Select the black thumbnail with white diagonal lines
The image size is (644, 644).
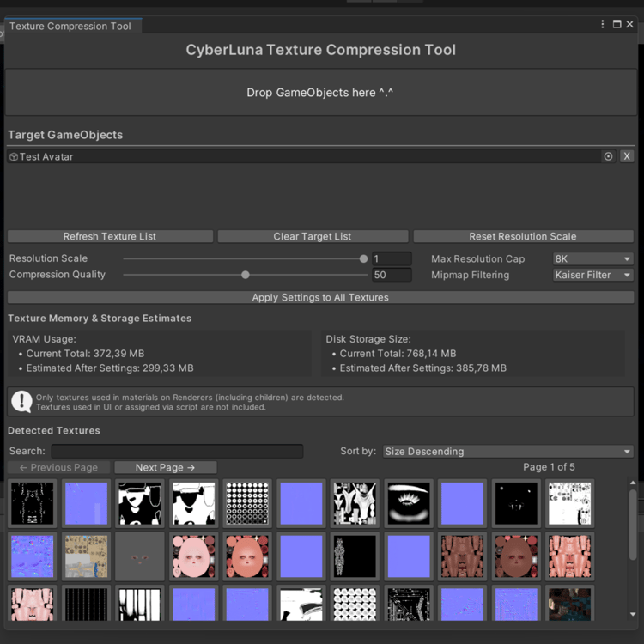409,604
